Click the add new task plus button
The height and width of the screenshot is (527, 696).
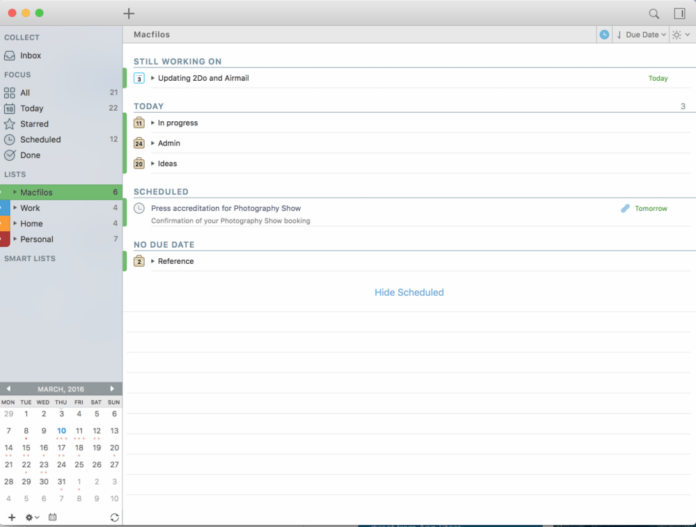[x=128, y=13]
